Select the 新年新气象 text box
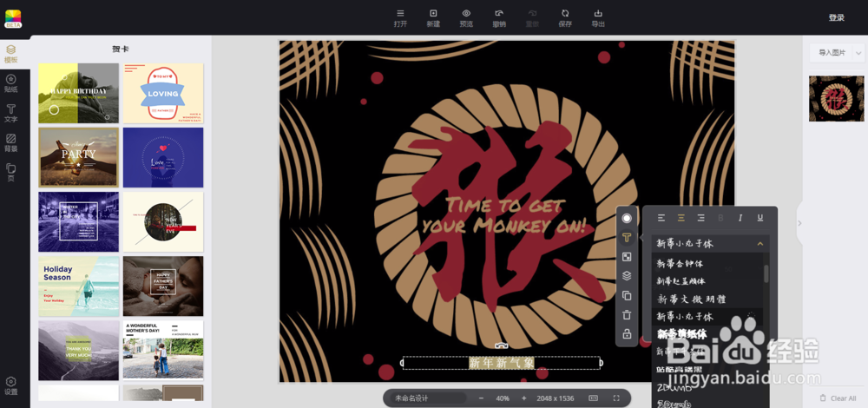868x408 pixels. point(502,363)
